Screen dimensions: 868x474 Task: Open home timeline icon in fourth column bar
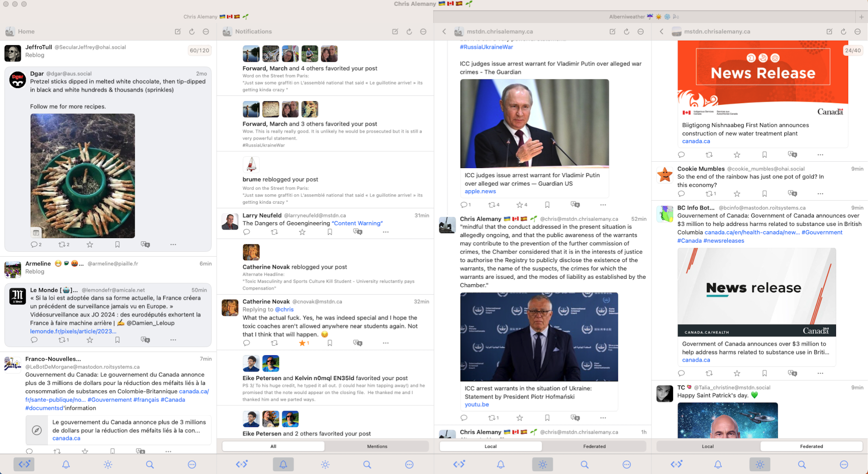676,464
